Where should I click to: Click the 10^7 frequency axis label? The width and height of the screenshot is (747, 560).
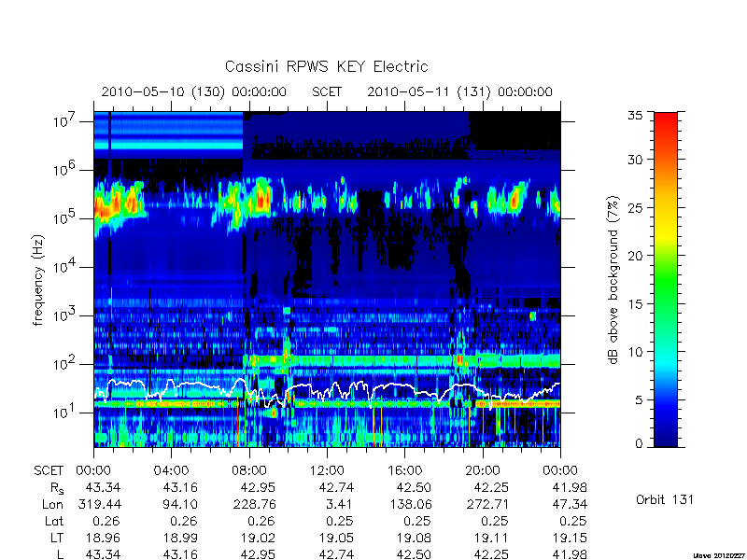coord(65,120)
